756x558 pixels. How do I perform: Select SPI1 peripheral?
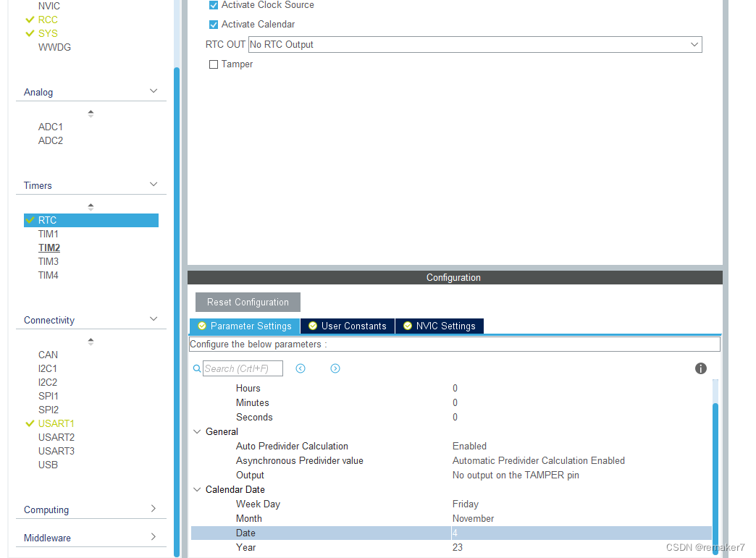click(49, 396)
